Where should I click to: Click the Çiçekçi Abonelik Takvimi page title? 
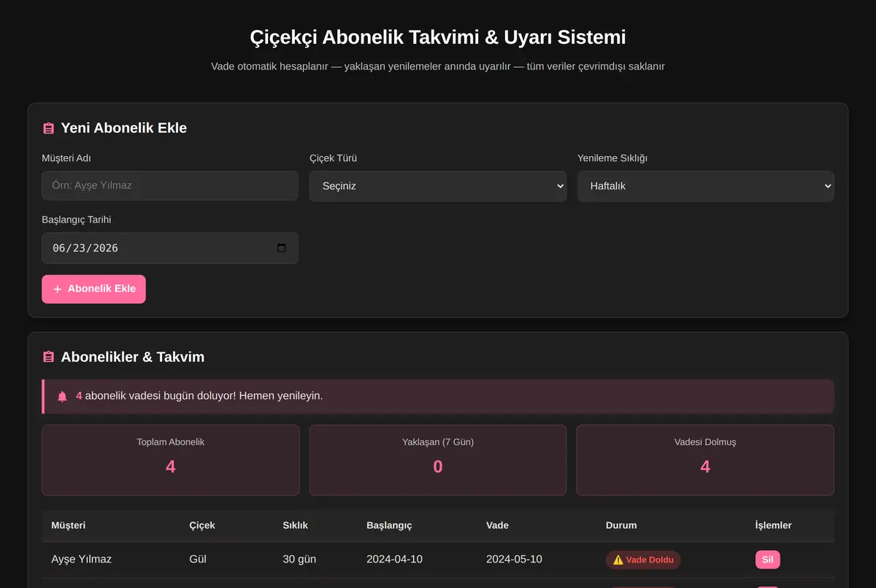click(x=438, y=37)
